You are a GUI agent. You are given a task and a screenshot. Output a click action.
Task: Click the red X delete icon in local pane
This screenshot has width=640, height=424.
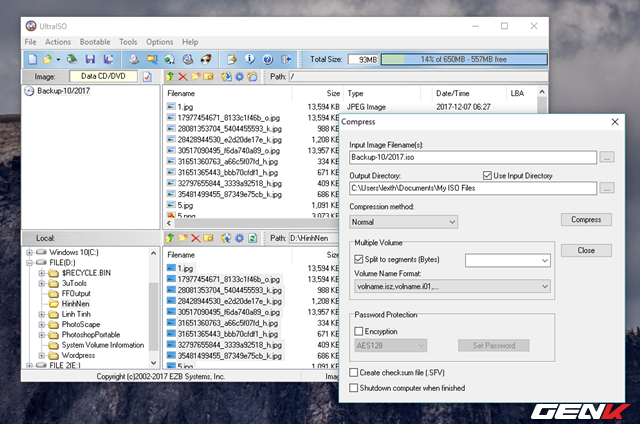point(196,238)
